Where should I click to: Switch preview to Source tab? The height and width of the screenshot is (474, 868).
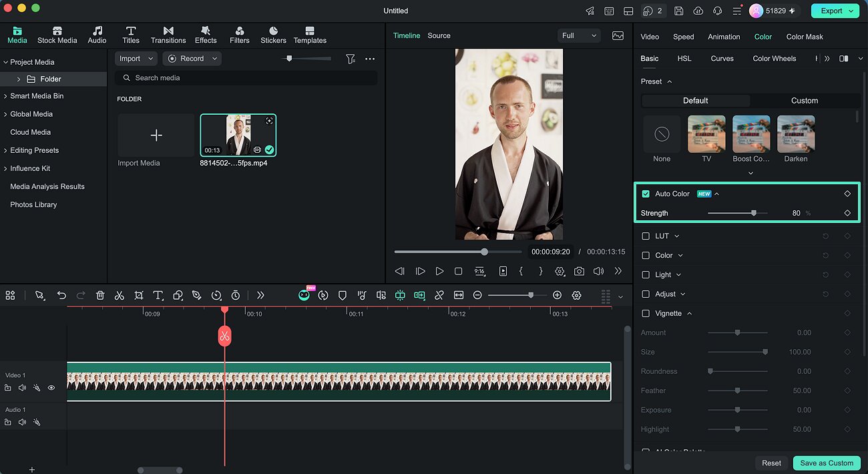(x=439, y=35)
